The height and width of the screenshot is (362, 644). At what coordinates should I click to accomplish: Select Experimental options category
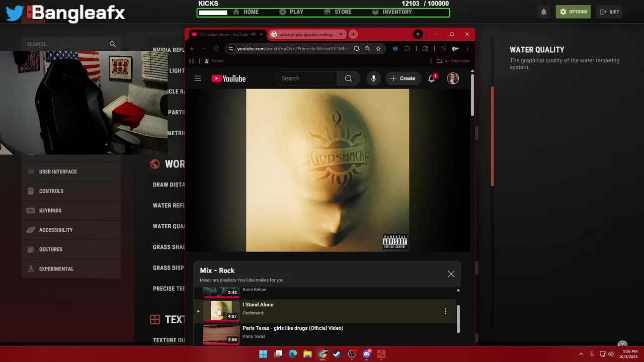[71, 269]
